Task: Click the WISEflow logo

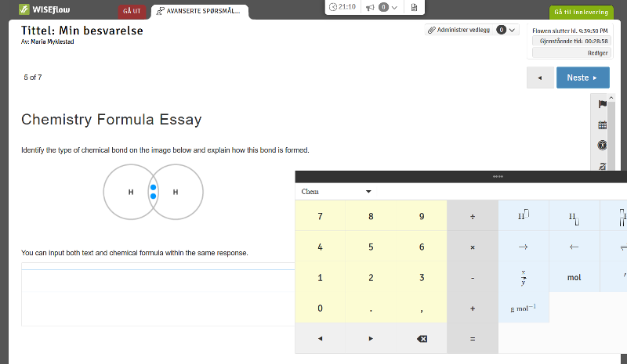Action: 45,9
